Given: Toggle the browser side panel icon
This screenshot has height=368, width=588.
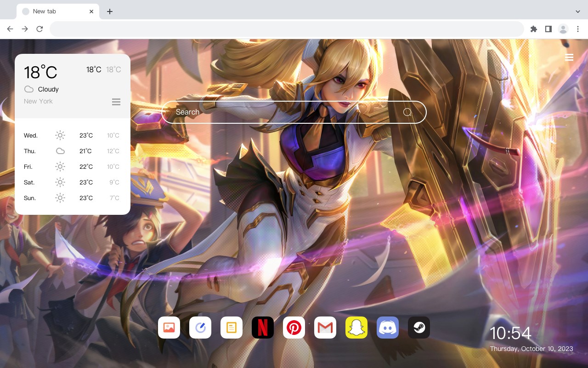Looking at the screenshot, I should pyautogui.click(x=548, y=29).
